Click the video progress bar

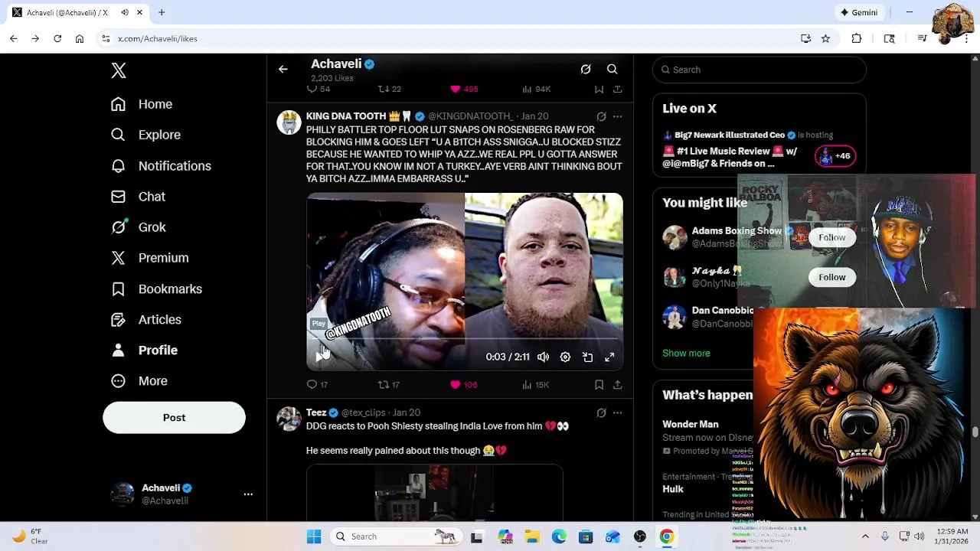pos(465,338)
